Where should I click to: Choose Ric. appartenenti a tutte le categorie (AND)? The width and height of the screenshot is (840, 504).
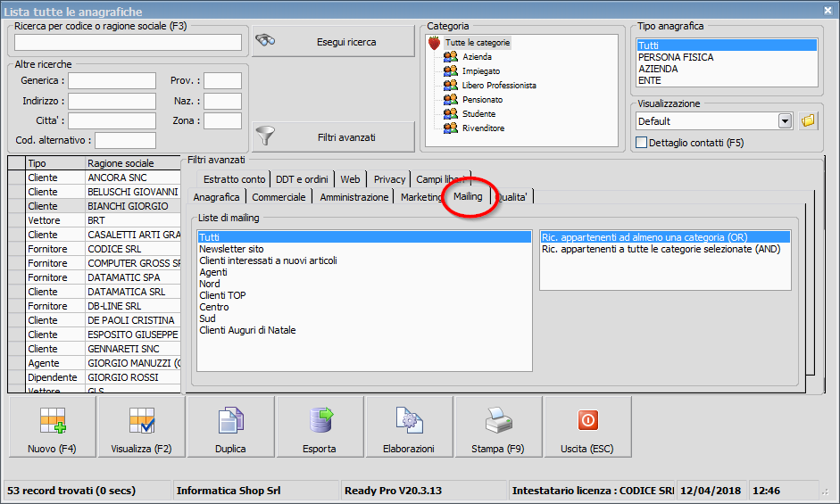[x=665, y=249]
